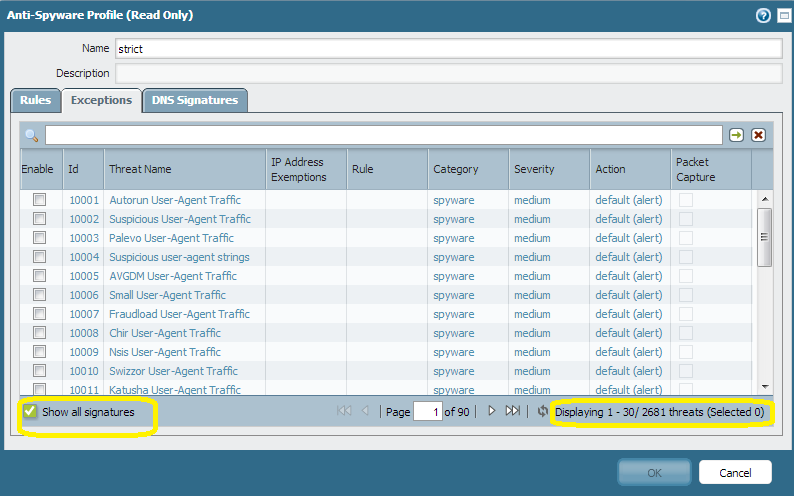Click default (alert) action for Swizzor row
The height and width of the screenshot is (496, 794).
629,371
